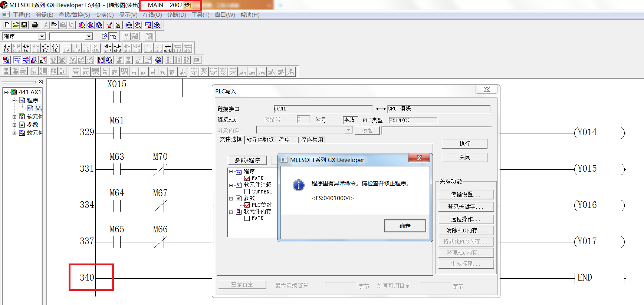
Task: Check the COMMENT checkbox
Action: pos(247,192)
